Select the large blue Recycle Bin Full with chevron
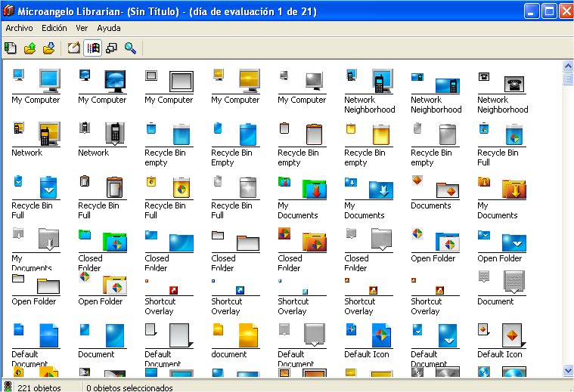This screenshot has width=574, height=392. coord(48,187)
